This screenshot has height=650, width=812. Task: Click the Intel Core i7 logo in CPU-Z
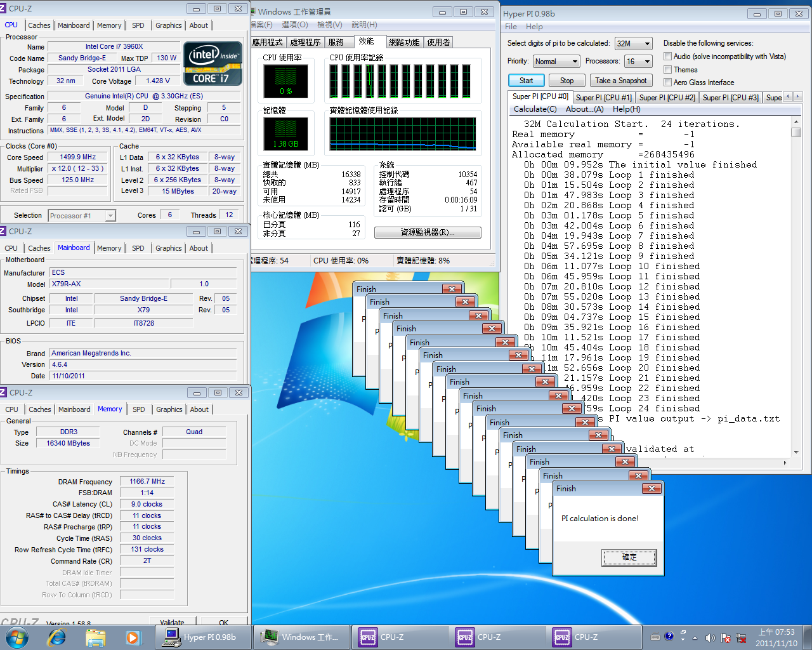[213, 63]
